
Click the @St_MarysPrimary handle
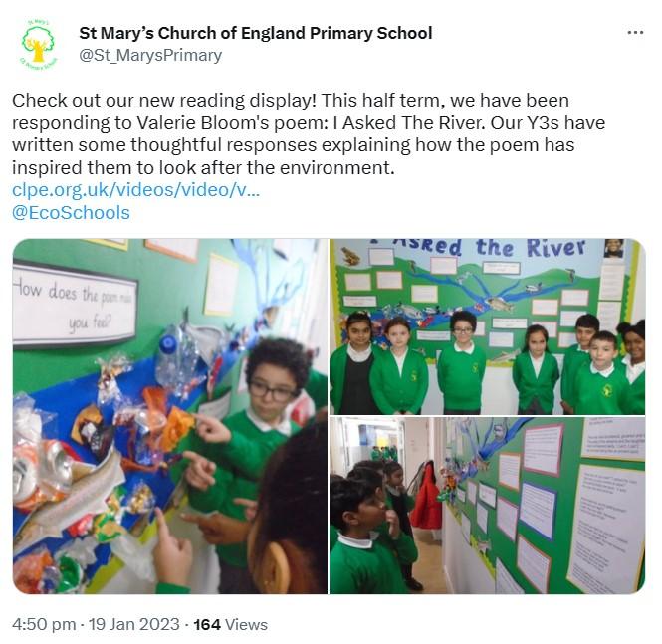pos(150,56)
